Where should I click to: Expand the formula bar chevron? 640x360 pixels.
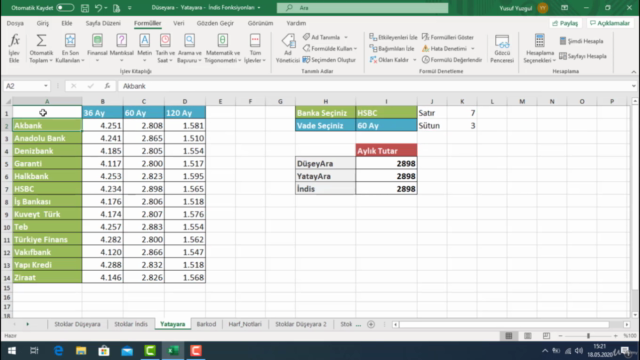633,86
